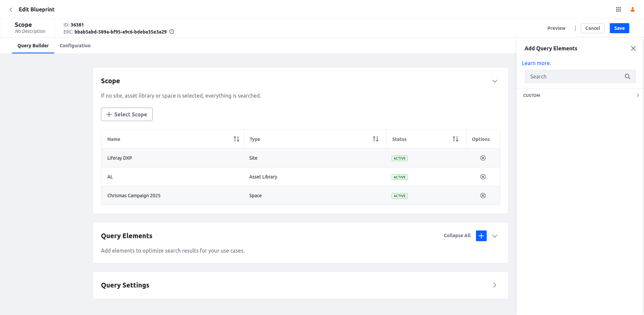Sort scope table by Name
This screenshot has height=315, width=644.
(236, 139)
